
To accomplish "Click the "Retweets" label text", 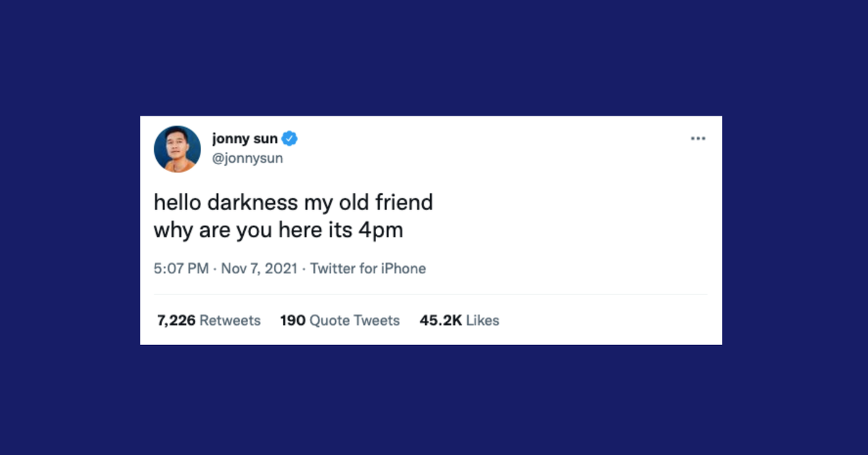I will [x=231, y=320].
